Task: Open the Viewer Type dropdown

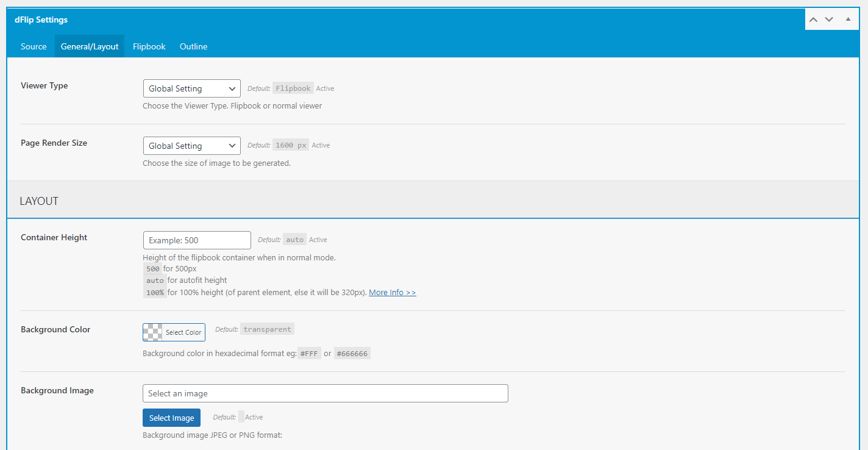Action: pos(191,88)
